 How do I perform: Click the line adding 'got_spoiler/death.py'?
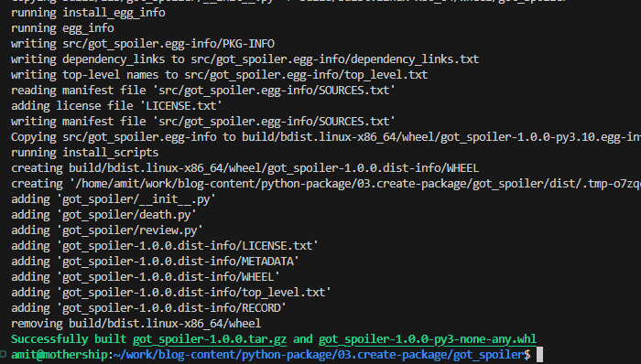click(103, 215)
